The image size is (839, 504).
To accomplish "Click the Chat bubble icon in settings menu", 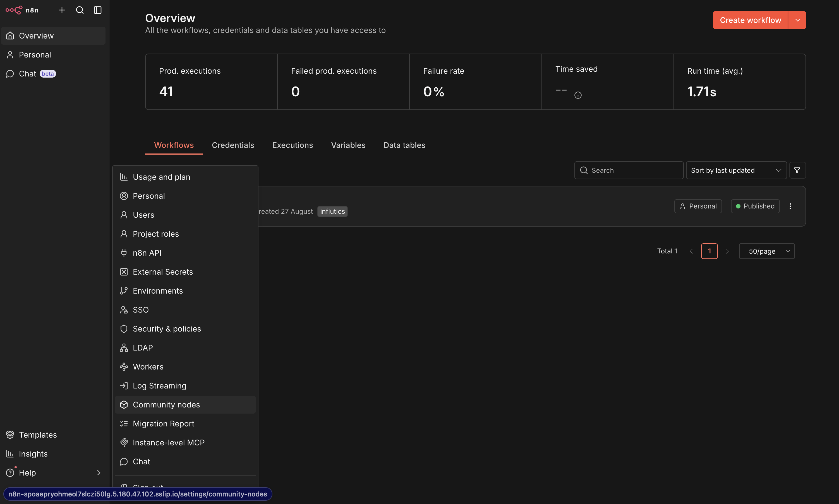I will click(124, 462).
